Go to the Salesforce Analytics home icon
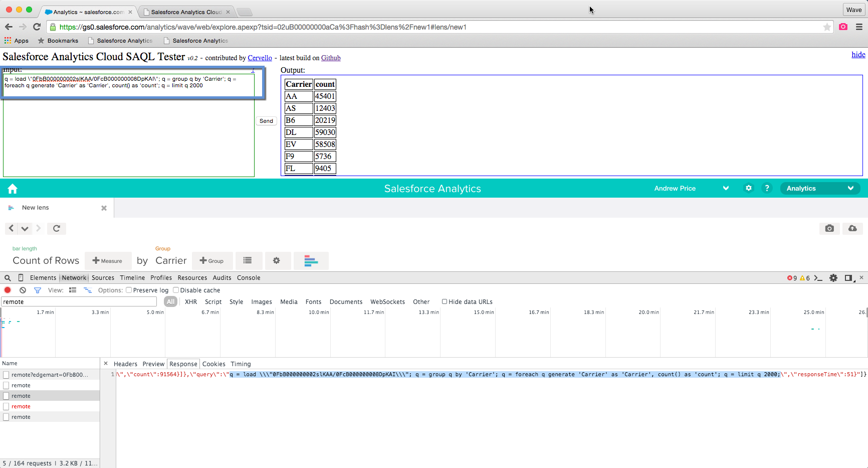The height and width of the screenshot is (468, 868). pyautogui.click(x=13, y=189)
